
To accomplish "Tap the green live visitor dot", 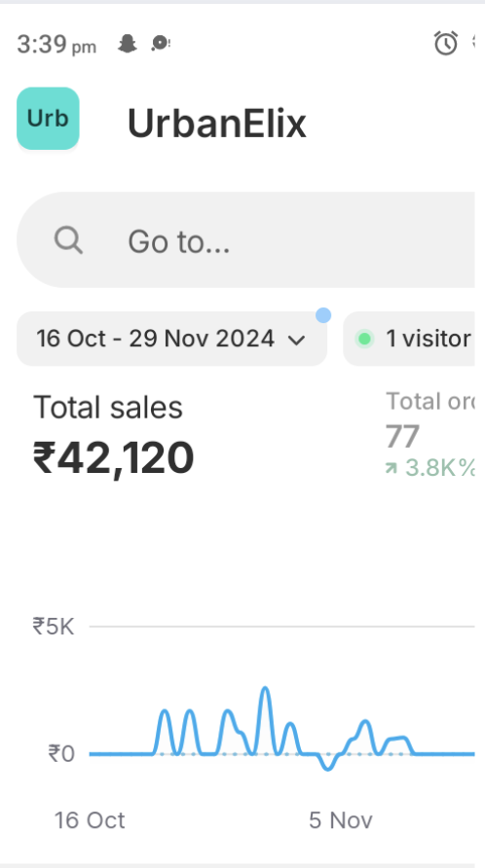I will click(364, 339).
